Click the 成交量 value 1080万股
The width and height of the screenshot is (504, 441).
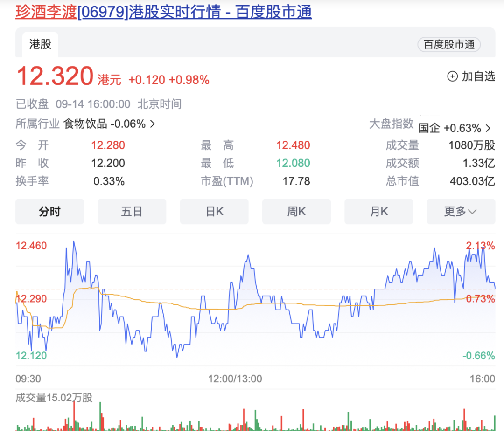coord(472,145)
